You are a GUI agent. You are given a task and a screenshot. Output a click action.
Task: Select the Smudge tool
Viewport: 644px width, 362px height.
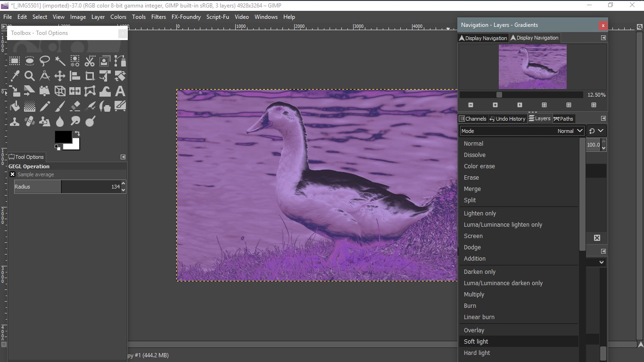click(x=75, y=121)
